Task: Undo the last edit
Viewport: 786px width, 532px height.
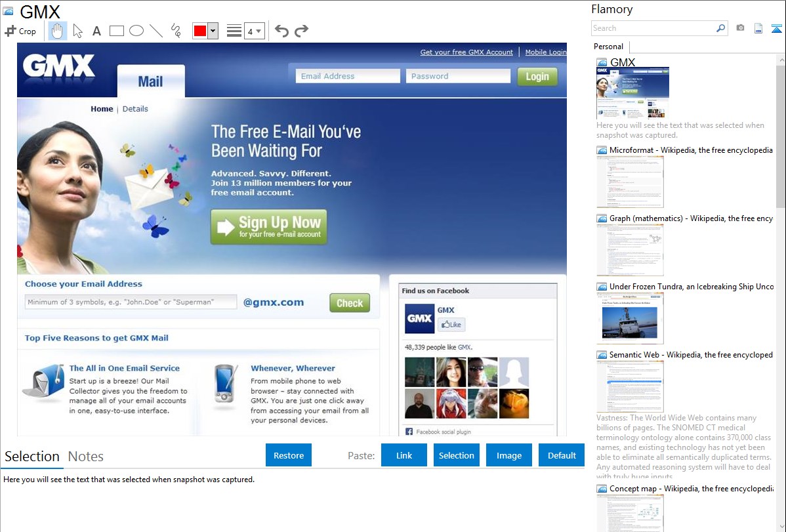Action: tap(281, 31)
